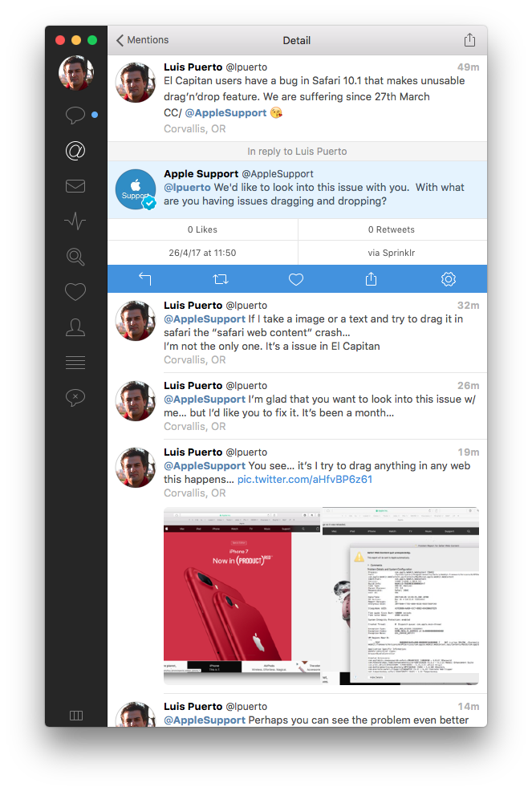Click @AppleSupport mention in 26m tweet
The image size is (532, 791).
(205, 399)
